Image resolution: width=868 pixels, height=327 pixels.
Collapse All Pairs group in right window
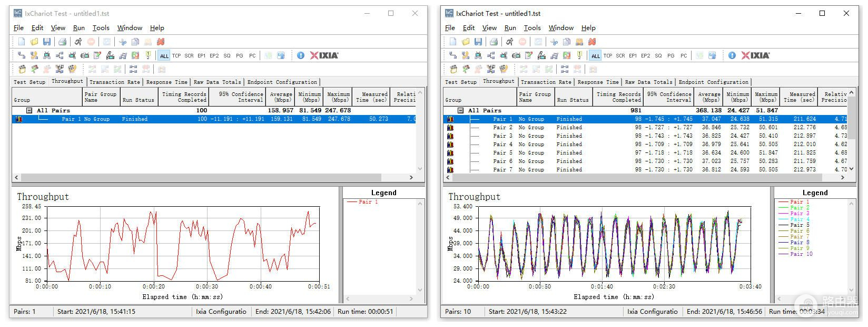click(461, 110)
